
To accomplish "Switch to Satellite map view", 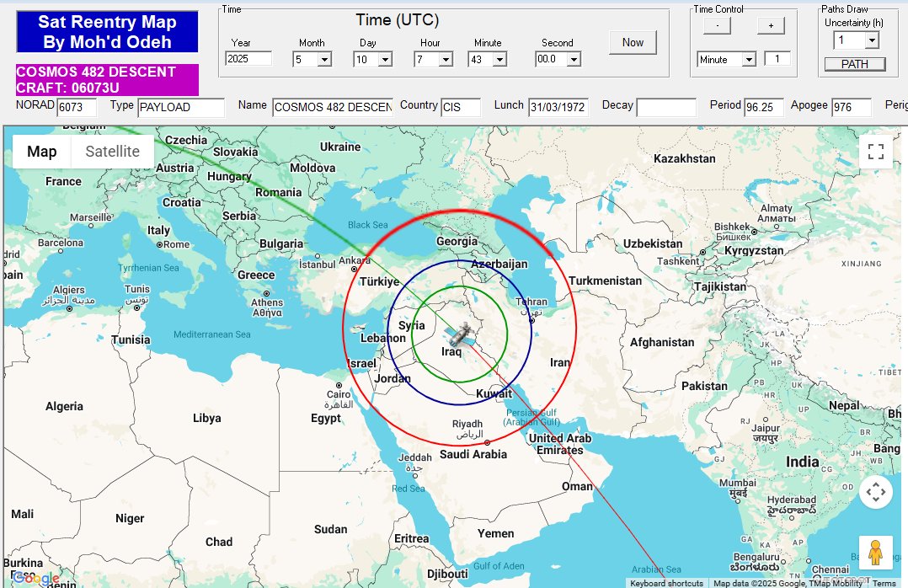I will 112,152.
